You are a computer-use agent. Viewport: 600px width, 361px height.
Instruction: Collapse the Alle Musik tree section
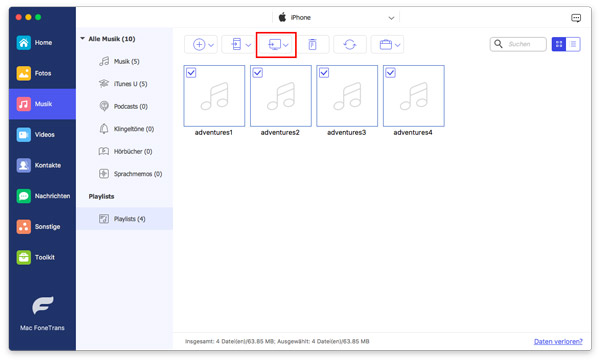coord(82,39)
